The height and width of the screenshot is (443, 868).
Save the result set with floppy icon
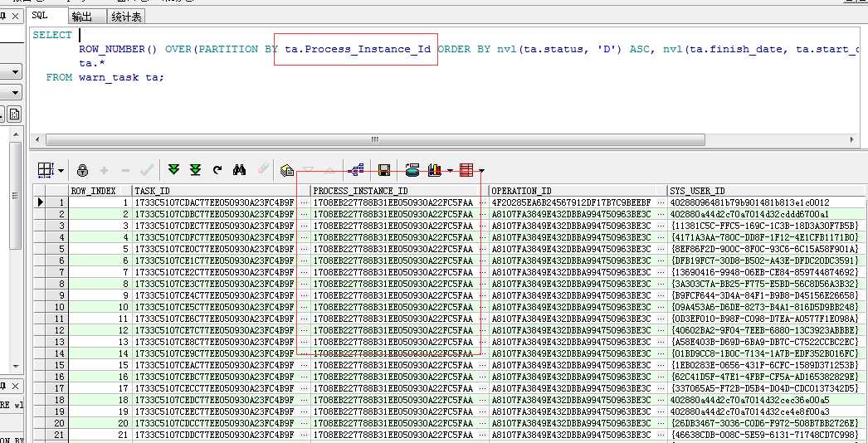click(x=384, y=170)
